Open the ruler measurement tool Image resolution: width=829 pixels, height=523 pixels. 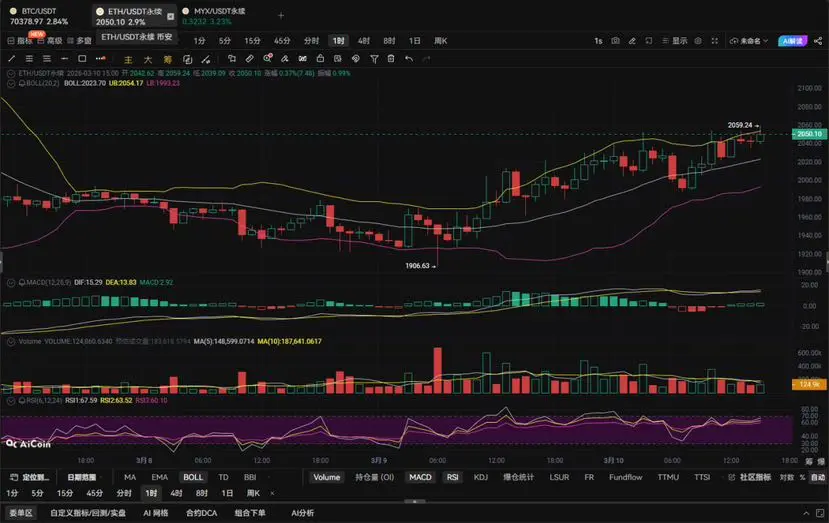(250, 59)
